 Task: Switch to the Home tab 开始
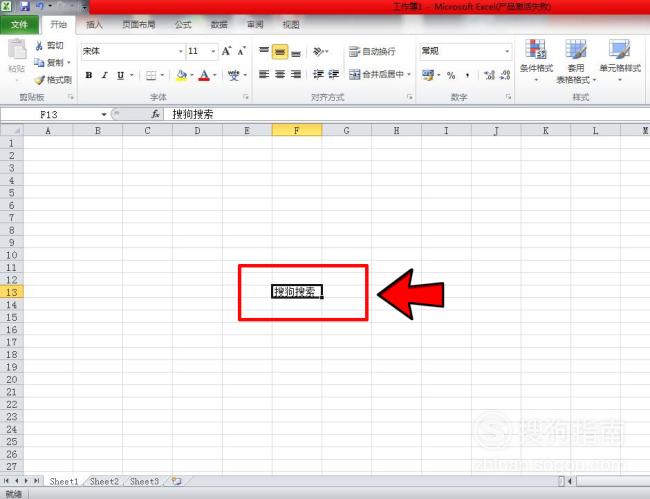point(58,24)
